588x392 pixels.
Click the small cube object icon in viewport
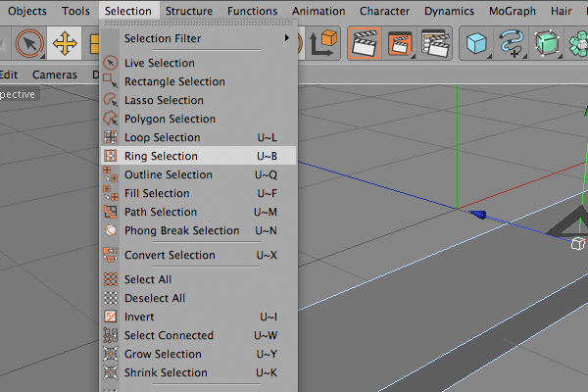578,244
